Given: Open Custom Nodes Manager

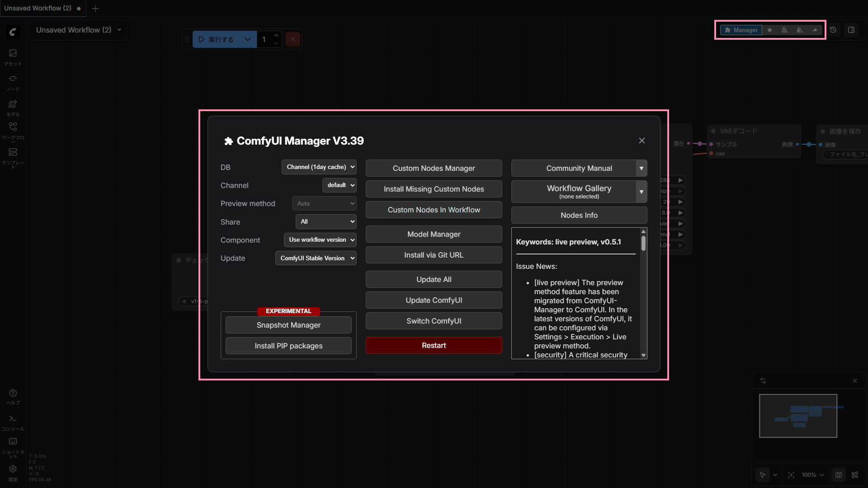Looking at the screenshot, I should coord(434,168).
